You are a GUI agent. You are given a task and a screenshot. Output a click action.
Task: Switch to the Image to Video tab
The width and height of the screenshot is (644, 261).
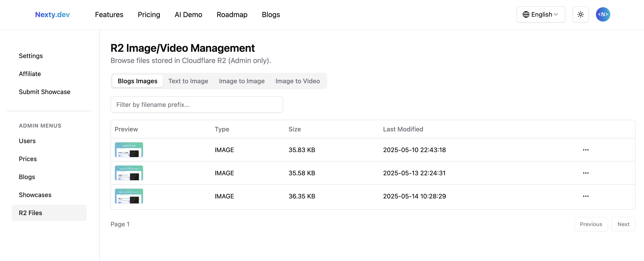tap(297, 81)
